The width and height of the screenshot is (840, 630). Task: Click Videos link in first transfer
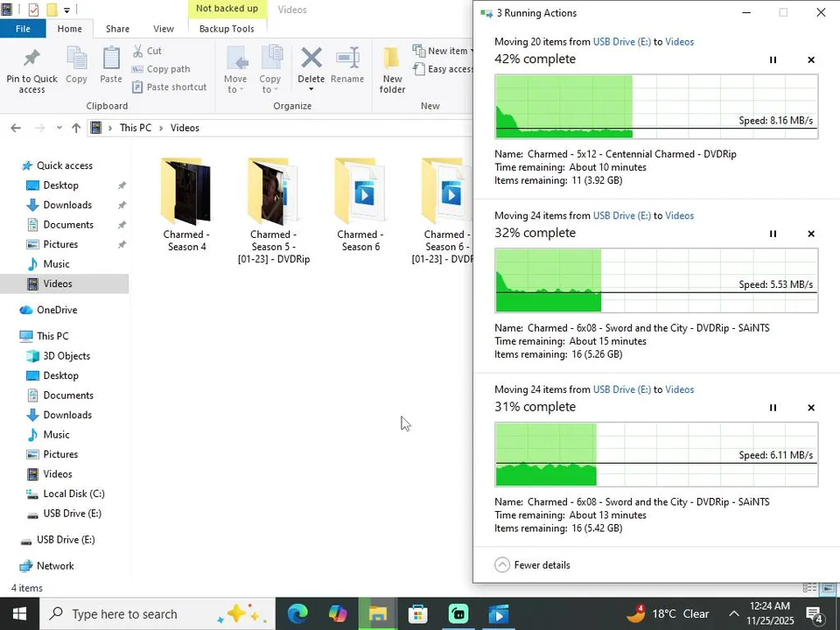679,42
